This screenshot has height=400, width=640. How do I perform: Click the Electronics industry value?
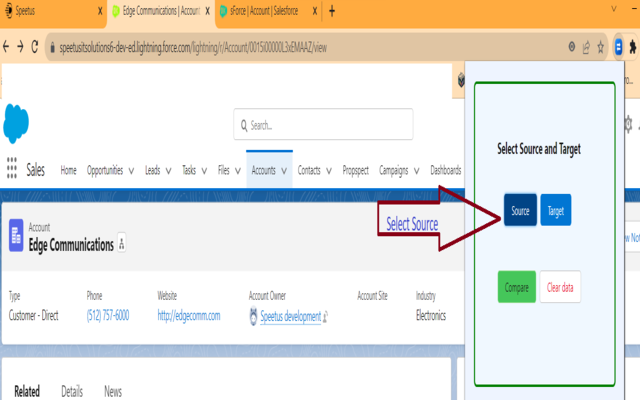[431, 316]
